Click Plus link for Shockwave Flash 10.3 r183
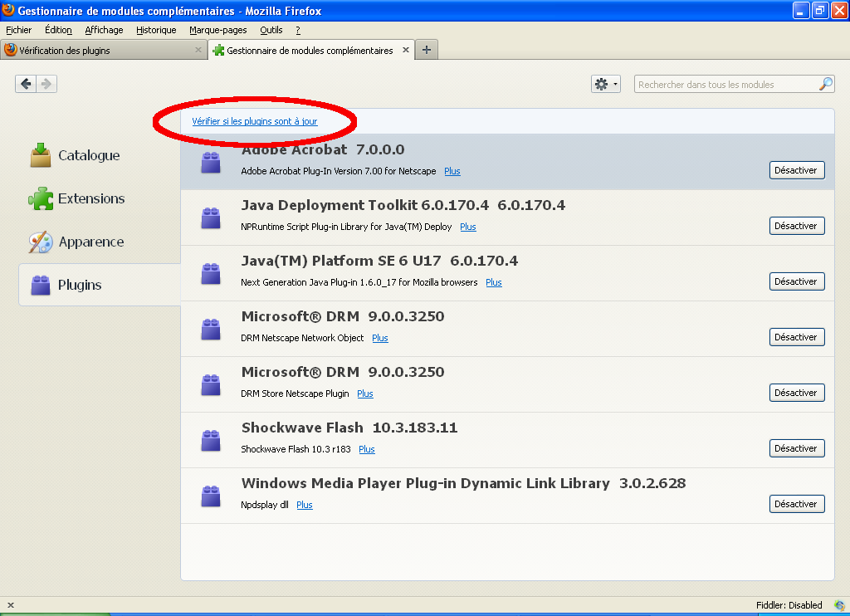This screenshot has height=616, width=850. (366, 449)
